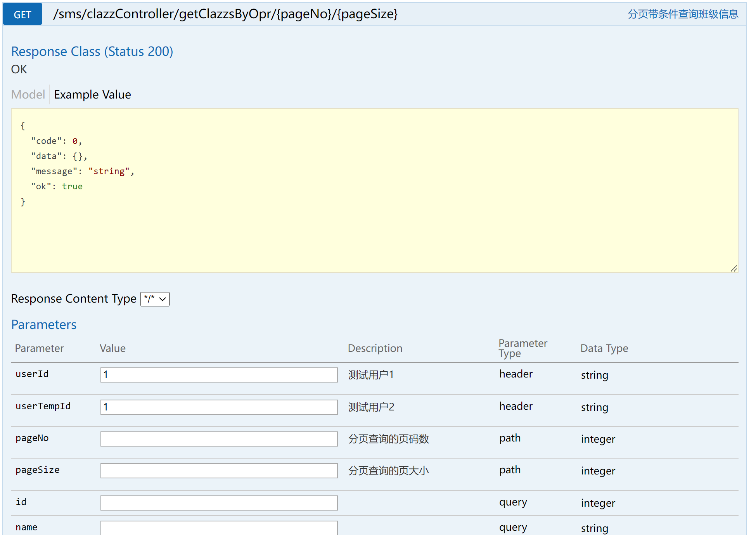756x535 pixels.
Task: Grab the resize handle of the example box
Action: [x=734, y=268]
